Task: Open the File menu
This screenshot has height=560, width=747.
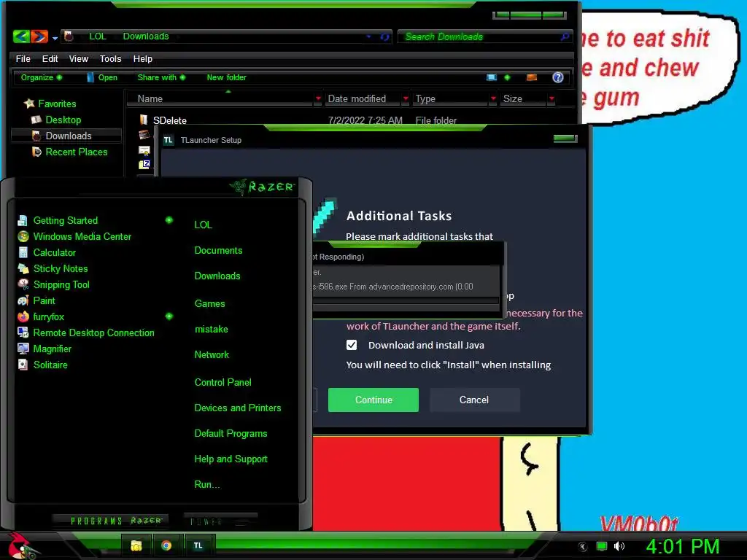Action: click(23, 58)
